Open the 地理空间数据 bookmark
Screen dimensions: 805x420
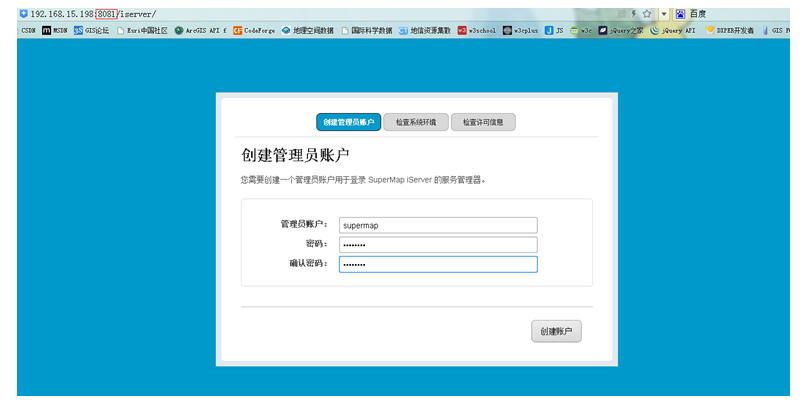tap(308, 30)
